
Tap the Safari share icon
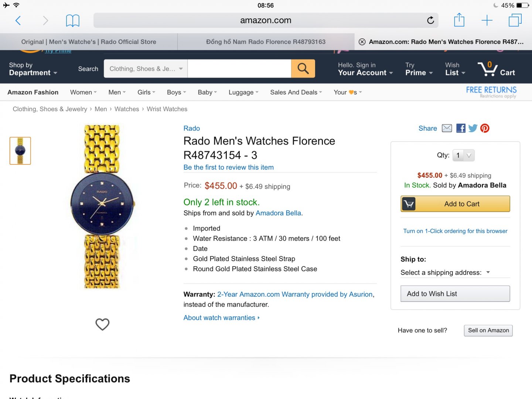tap(459, 20)
